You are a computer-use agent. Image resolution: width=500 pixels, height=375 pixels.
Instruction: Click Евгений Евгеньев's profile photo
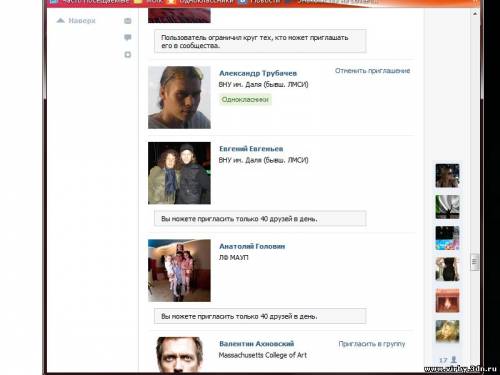(x=179, y=173)
